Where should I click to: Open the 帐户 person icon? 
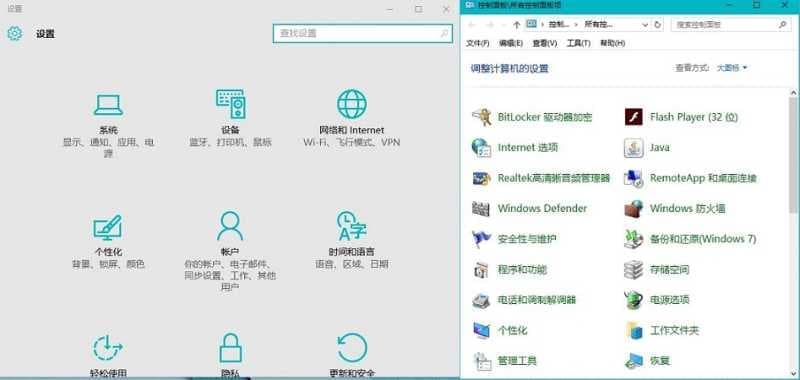230,226
